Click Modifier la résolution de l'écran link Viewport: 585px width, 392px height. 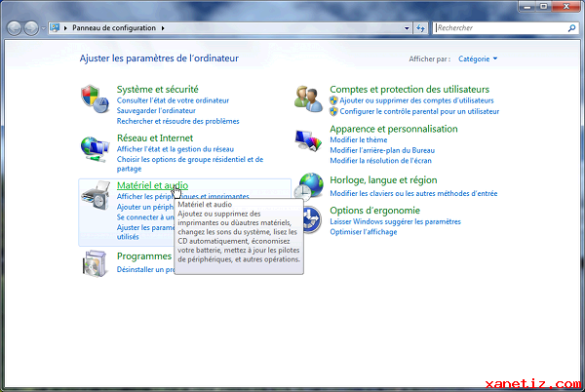[x=380, y=160]
